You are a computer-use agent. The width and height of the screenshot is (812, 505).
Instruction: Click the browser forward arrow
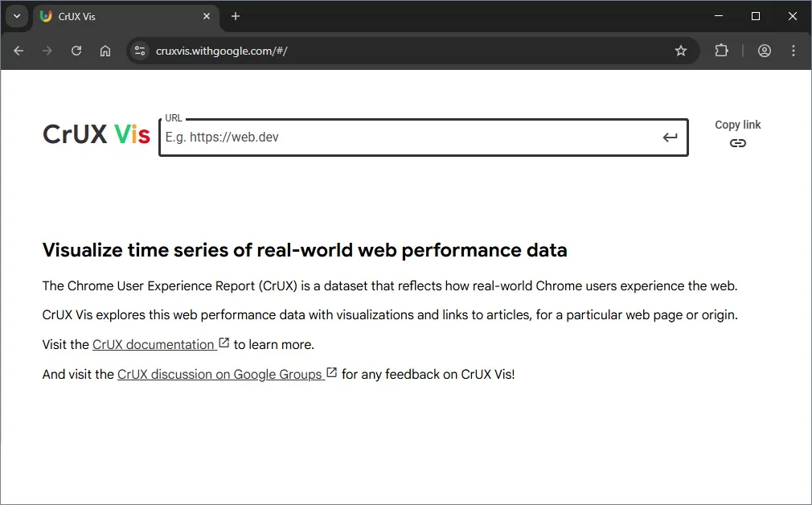47,51
